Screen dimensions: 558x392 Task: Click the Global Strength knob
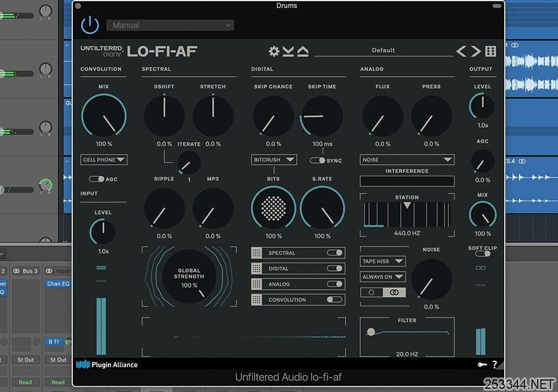[189, 277]
